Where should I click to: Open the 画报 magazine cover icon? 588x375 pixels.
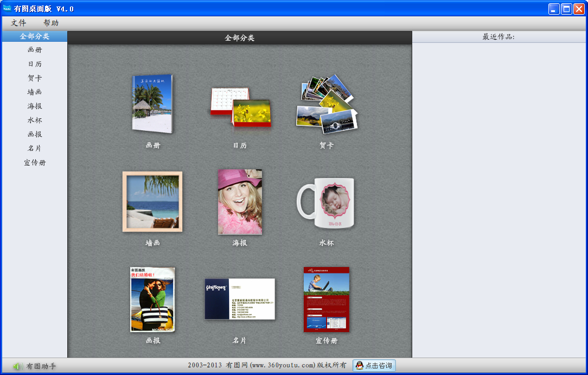click(152, 299)
